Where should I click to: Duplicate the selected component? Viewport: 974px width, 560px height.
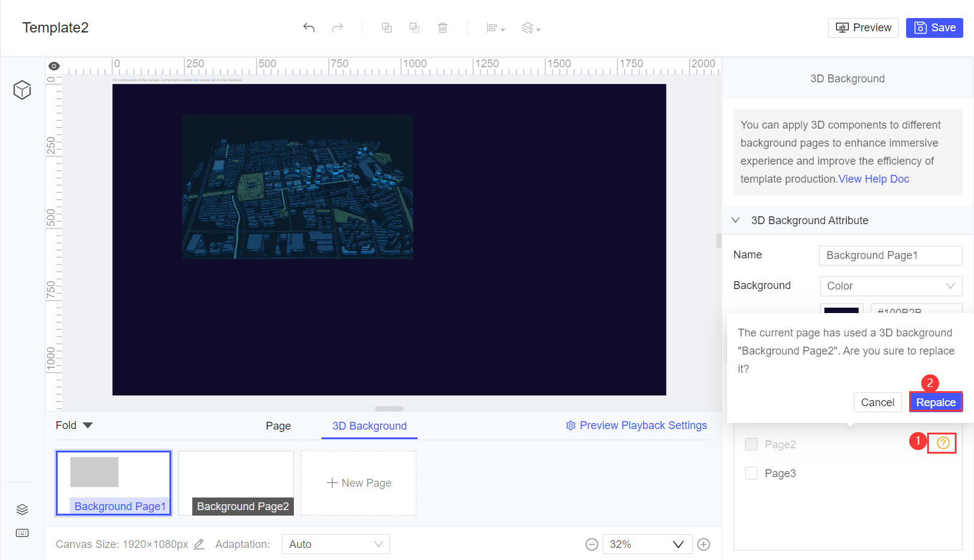[387, 28]
